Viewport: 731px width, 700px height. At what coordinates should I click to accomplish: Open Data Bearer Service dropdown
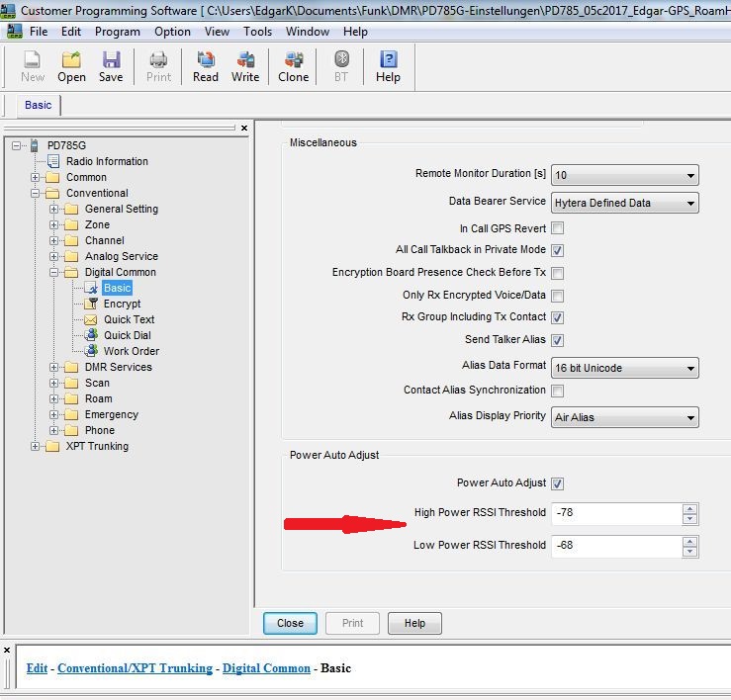click(x=625, y=203)
